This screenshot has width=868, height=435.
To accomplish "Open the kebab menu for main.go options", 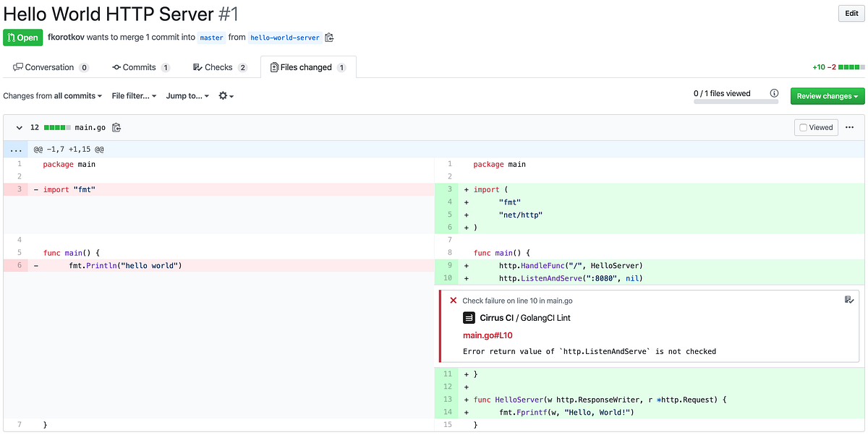I will pyautogui.click(x=849, y=127).
